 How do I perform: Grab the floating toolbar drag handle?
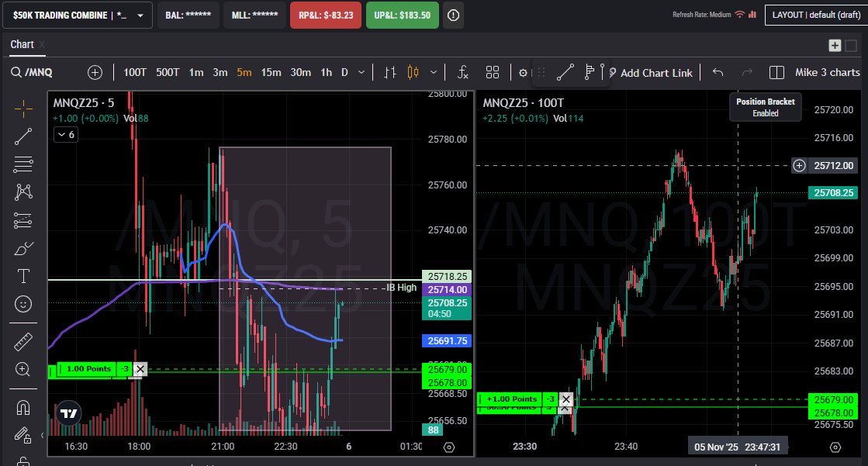pos(541,73)
